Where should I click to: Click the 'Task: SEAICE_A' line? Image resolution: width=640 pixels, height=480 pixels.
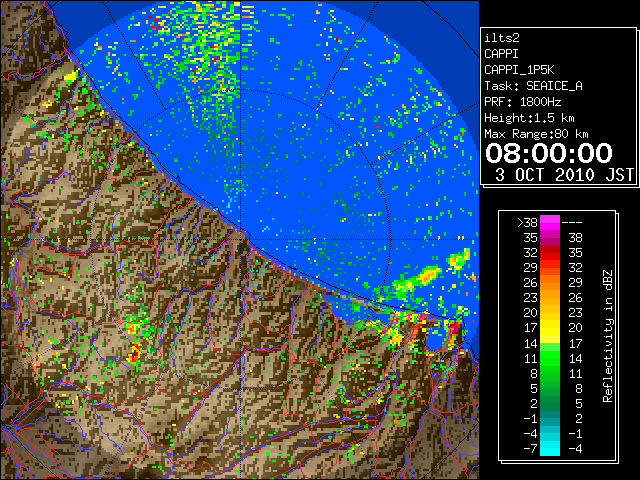coord(533,86)
